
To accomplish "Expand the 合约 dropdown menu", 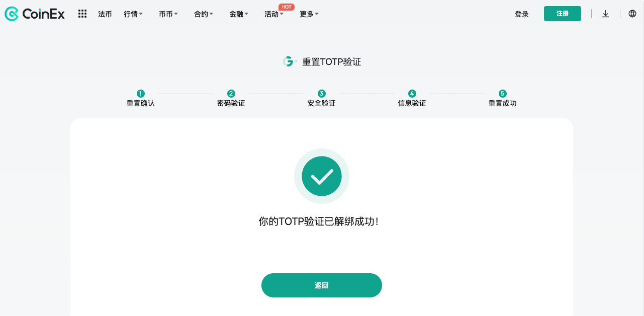I will coord(204,14).
